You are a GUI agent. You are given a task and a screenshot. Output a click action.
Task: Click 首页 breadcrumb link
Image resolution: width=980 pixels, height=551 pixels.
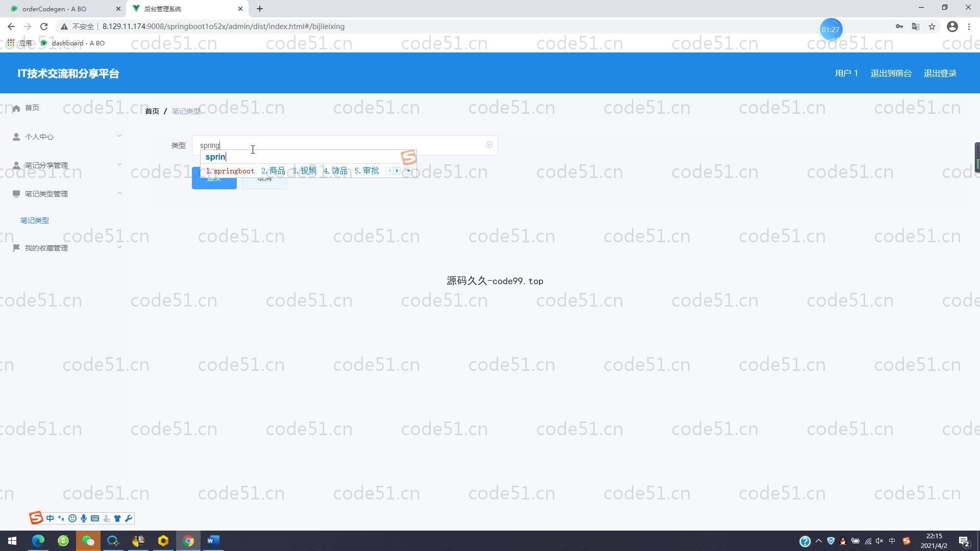pyautogui.click(x=152, y=111)
